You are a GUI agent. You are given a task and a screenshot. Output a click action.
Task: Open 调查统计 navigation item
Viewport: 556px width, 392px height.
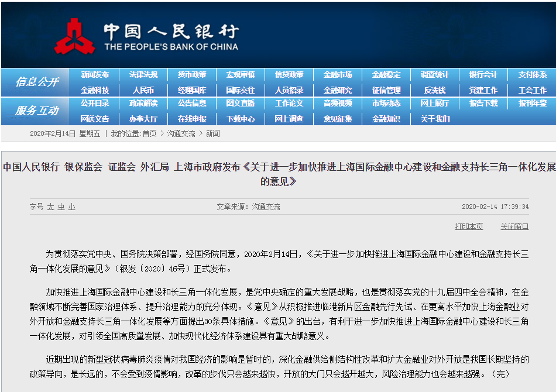pos(435,75)
